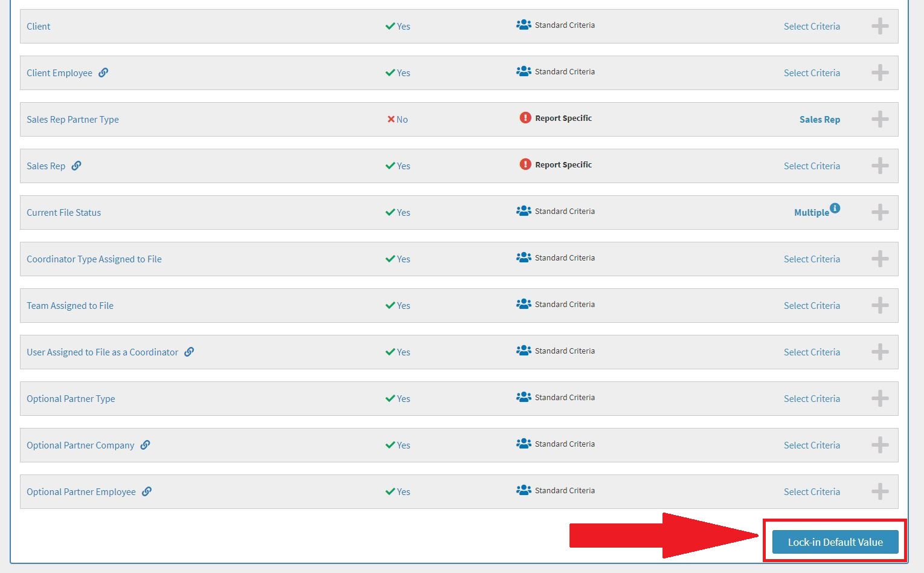Expand the Current File Status row

click(880, 212)
